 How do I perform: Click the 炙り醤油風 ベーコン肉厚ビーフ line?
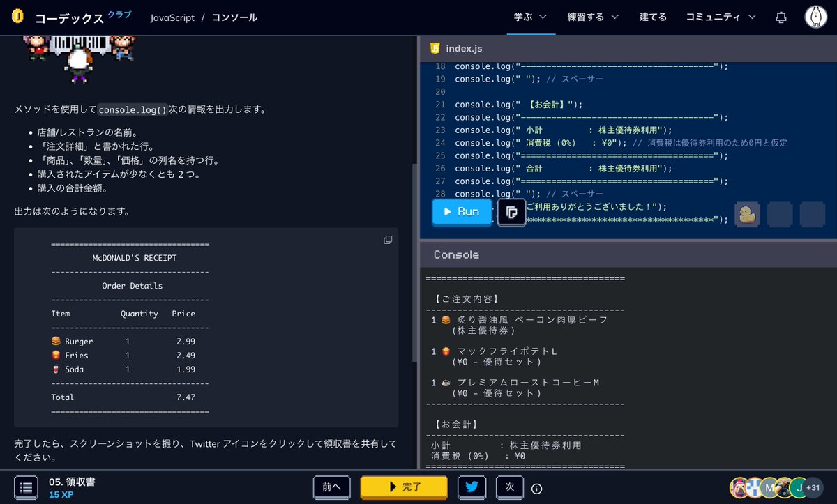tap(519, 320)
